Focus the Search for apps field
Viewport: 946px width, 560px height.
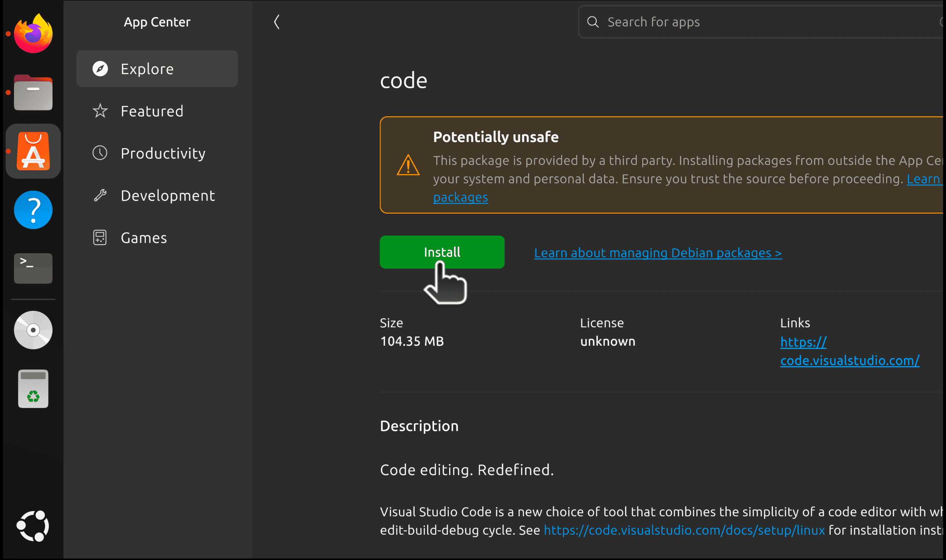click(761, 22)
